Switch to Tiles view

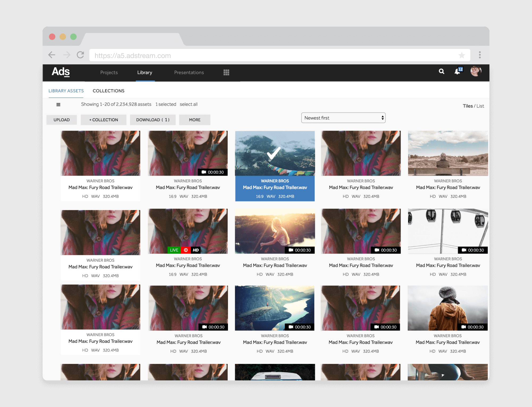(468, 106)
